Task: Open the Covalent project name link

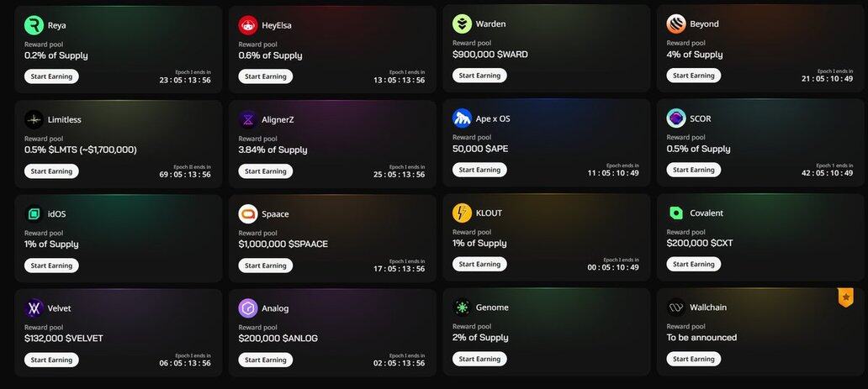Action: (707, 213)
